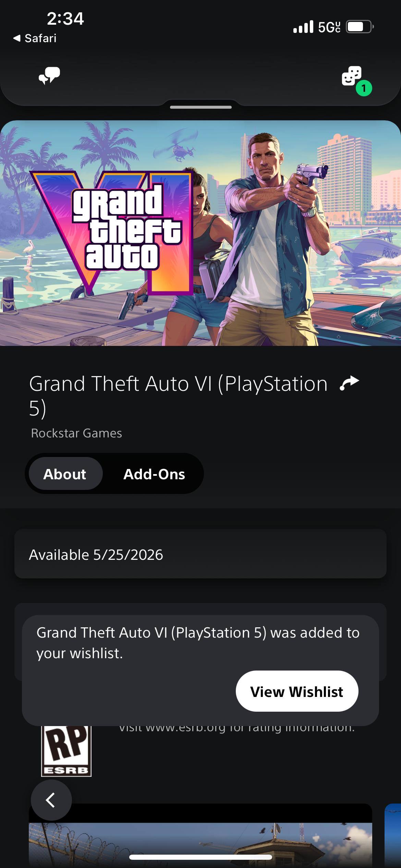This screenshot has width=401, height=868.
Task: Switch to the Add-Ons tab
Action: (x=154, y=474)
